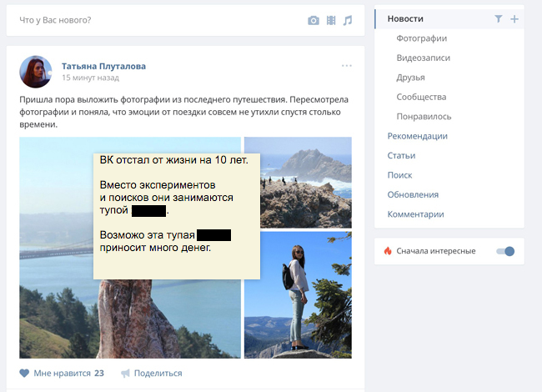Select the Фотографии news section

pyautogui.click(x=422, y=38)
